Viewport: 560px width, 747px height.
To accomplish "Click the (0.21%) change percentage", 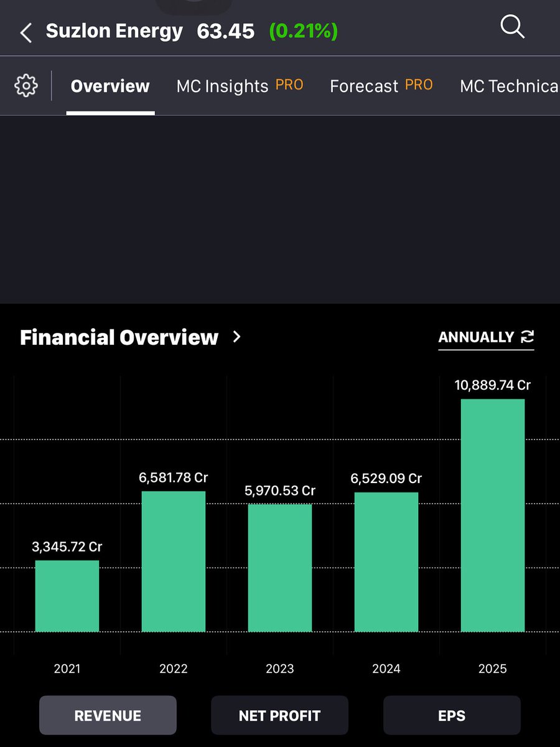I will click(x=304, y=31).
